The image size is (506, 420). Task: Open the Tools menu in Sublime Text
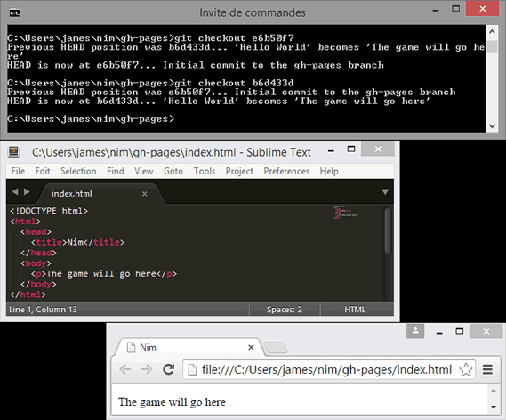[x=205, y=171]
